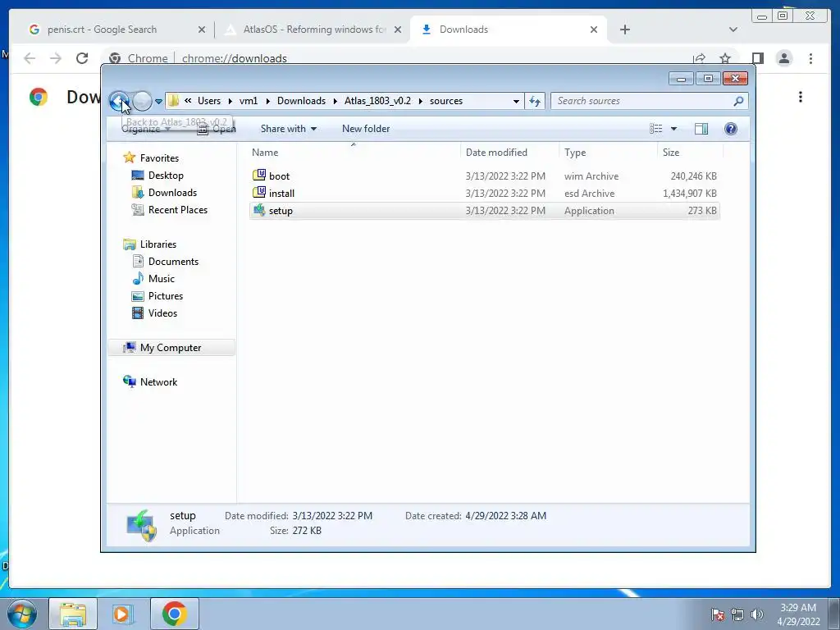
Task: Expand the address bar previous locations dropdown
Action: coord(516,101)
